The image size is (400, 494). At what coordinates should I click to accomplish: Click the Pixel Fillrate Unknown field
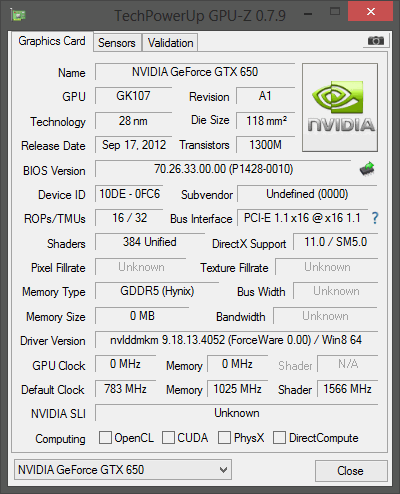tap(141, 267)
